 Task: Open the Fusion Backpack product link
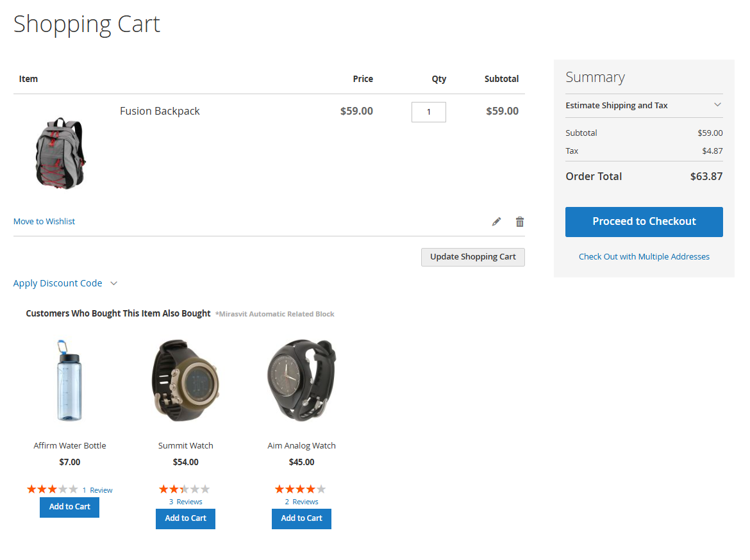pyautogui.click(x=159, y=110)
